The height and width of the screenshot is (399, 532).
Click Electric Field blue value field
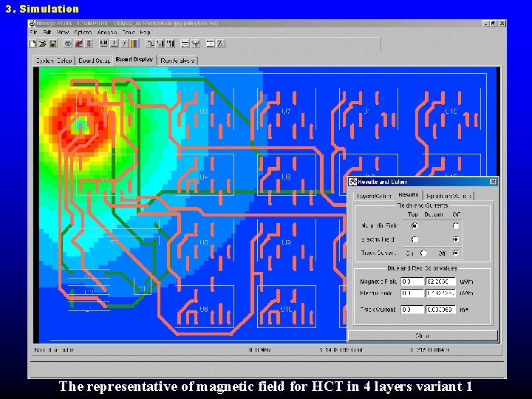(412, 293)
